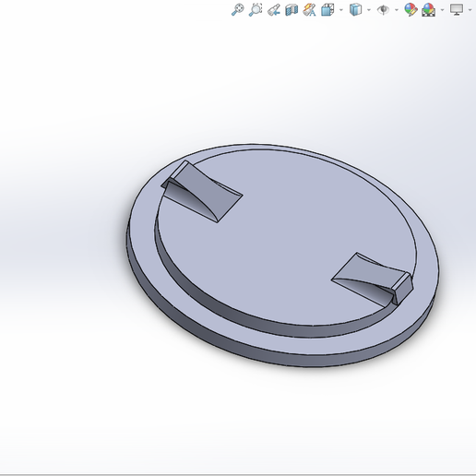Toggle the Section View tool
Screen dimensions: 476x476
(292, 10)
